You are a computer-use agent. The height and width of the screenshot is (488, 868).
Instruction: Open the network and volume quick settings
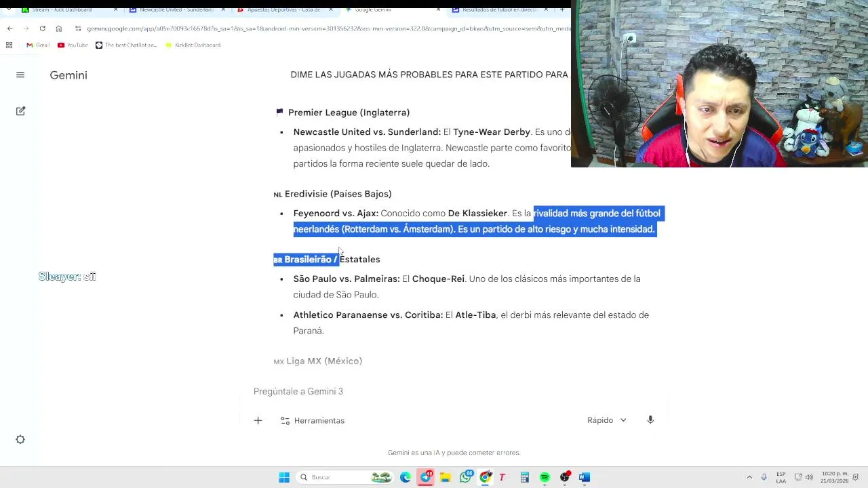804,477
